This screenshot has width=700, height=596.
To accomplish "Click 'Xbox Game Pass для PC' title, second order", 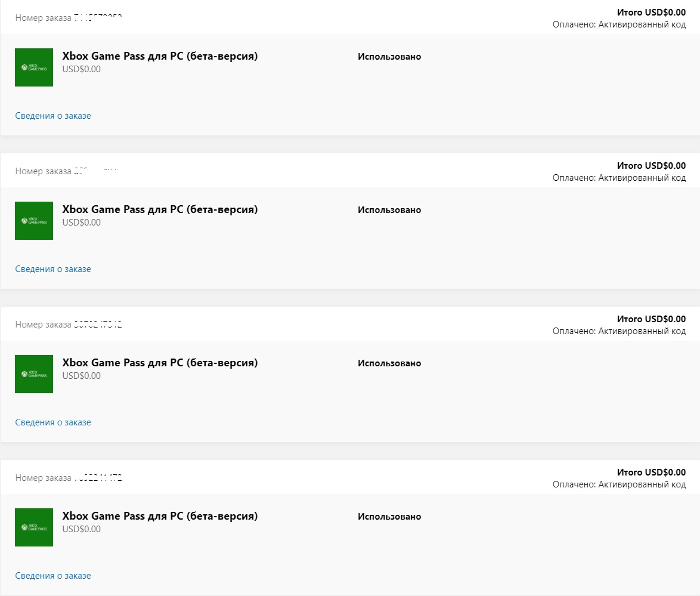I will click(x=160, y=209).
